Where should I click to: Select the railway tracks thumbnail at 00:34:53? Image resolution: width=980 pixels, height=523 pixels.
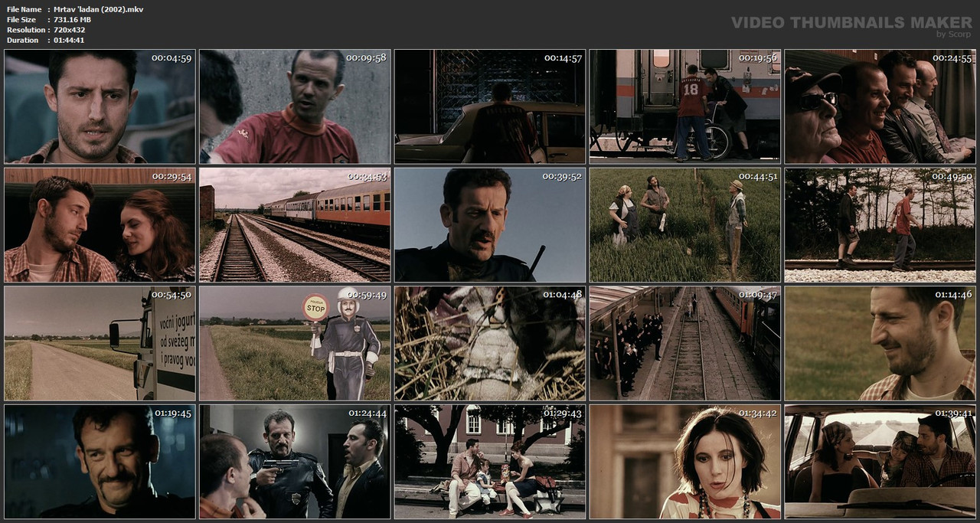click(x=295, y=225)
